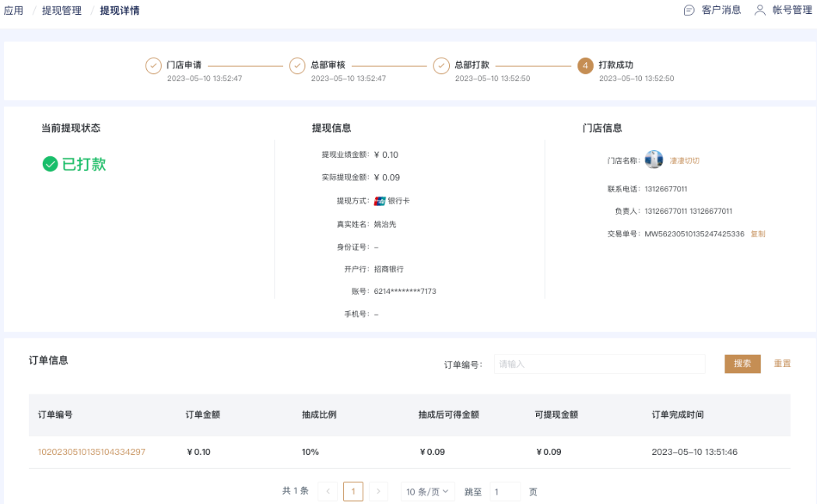Click the 总部打款 step checkmark icon
This screenshot has width=817, height=504.
tap(441, 66)
